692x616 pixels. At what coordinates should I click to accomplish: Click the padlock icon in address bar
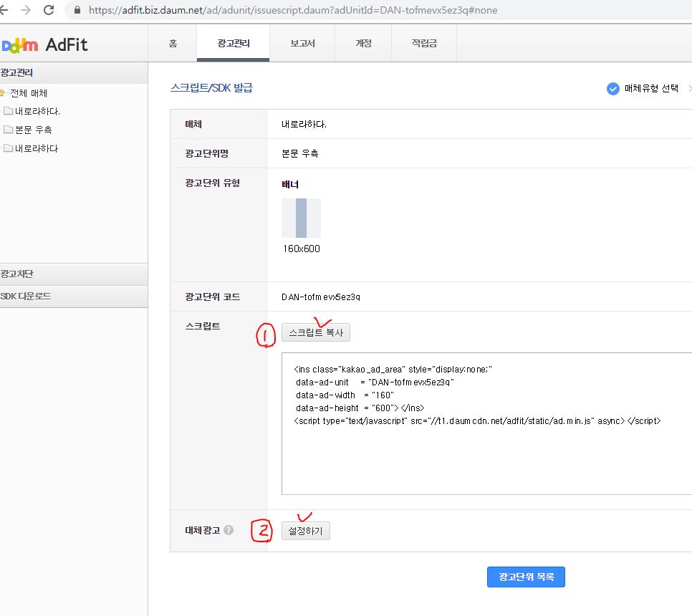click(x=77, y=10)
